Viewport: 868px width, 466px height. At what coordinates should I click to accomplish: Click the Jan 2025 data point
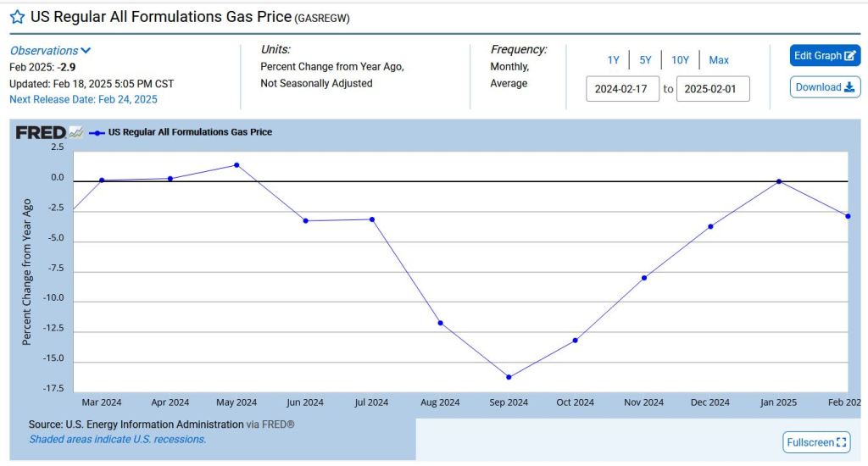point(779,181)
